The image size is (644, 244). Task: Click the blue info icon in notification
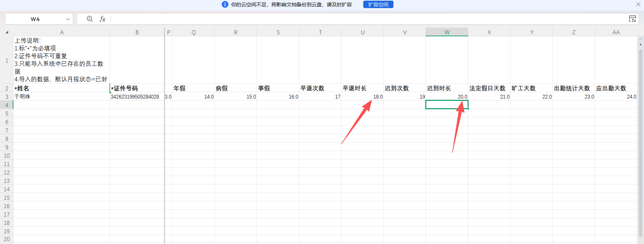pos(225,4)
